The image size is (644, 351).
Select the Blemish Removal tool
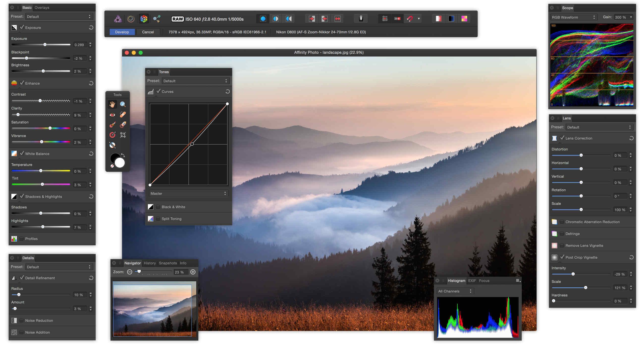click(x=123, y=114)
